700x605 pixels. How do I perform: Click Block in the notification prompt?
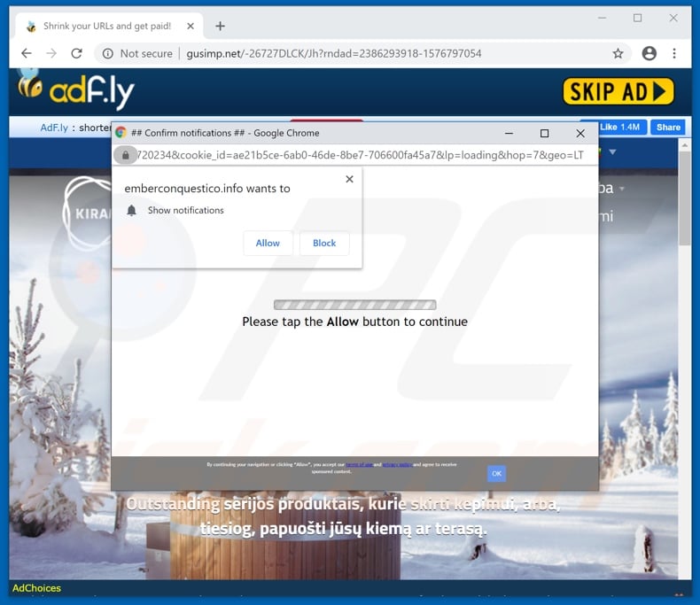tap(324, 244)
